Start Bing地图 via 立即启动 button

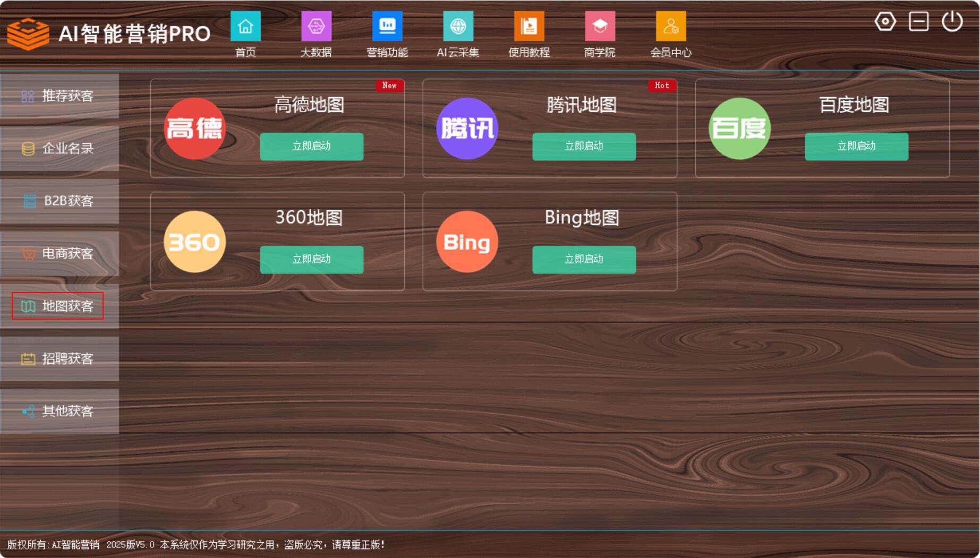pos(584,260)
